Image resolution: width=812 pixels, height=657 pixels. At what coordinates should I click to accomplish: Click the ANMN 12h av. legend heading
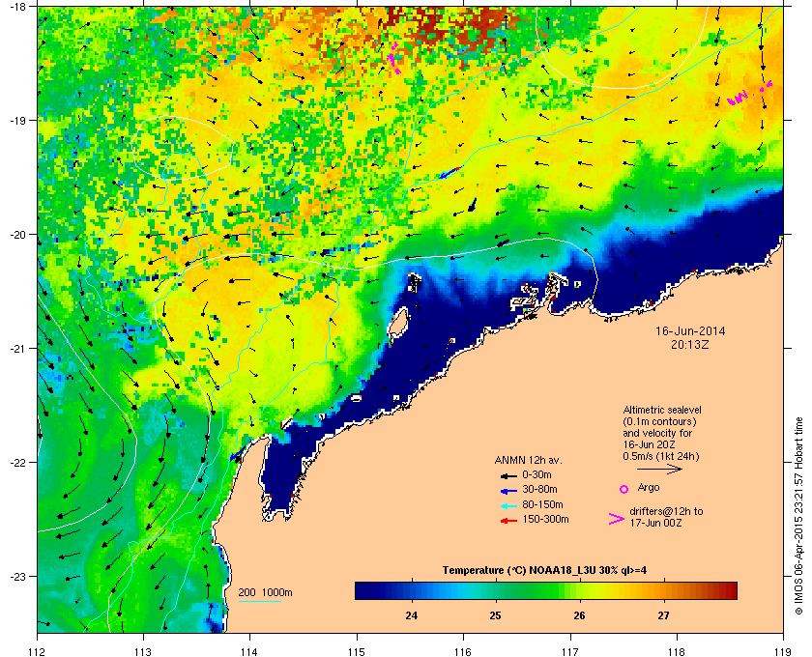click(x=528, y=460)
